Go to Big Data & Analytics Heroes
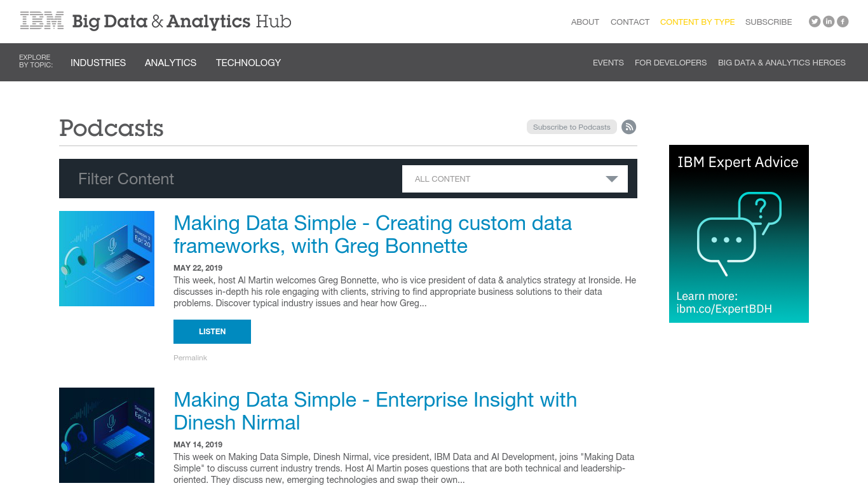Viewport: 868px width, 488px height. [782, 63]
